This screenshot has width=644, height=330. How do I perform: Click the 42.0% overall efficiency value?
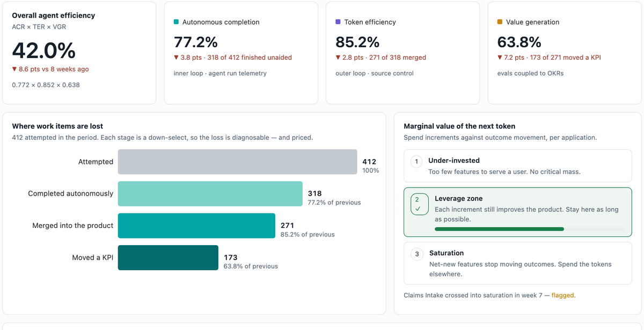[x=44, y=51]
